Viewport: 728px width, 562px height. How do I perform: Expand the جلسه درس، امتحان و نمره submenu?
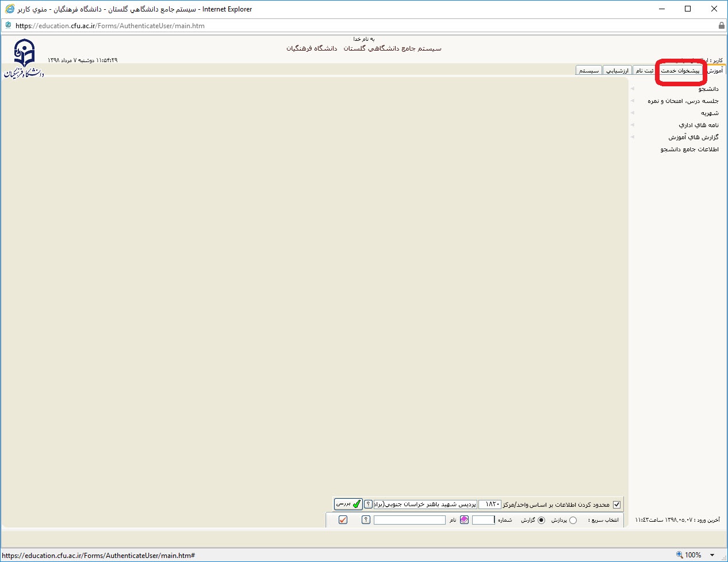click(x=683, y=101)
